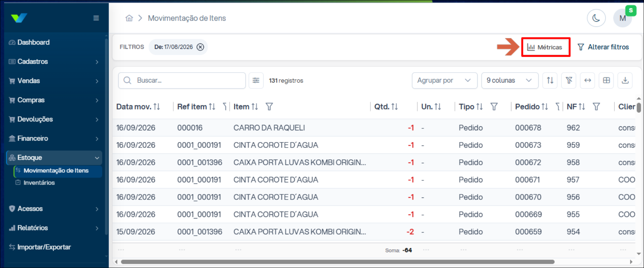Remove the De: 17/08/2026 filter chip
Image resolution: width=644 pixels, height=268 pixels.
(200, 47)
